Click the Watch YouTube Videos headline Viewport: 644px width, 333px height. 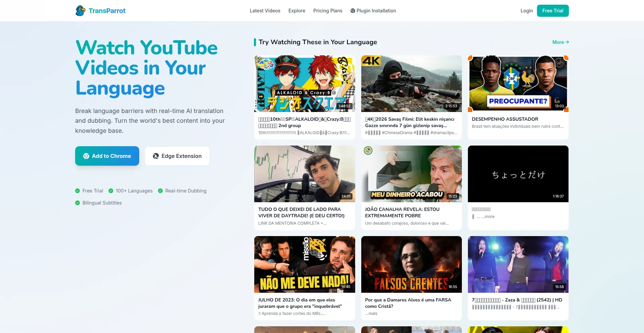point(147,68)
